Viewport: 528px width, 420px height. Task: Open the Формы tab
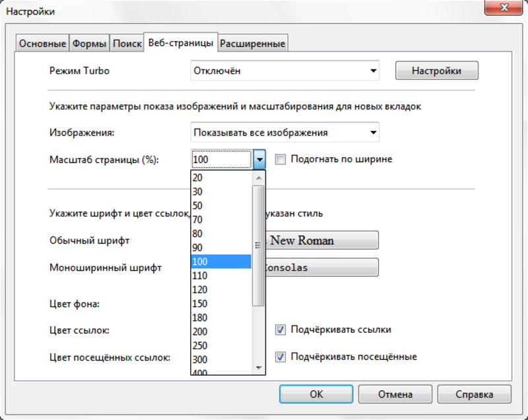89,44
